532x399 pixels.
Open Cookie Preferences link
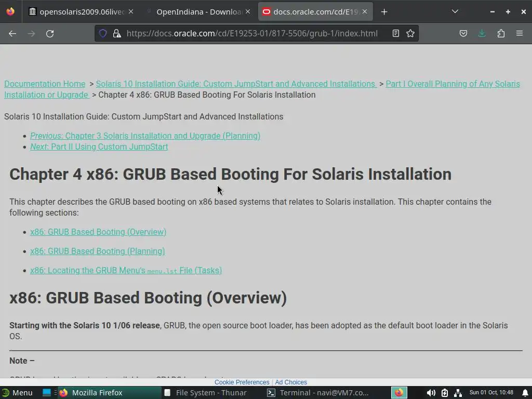pos(242,382)
